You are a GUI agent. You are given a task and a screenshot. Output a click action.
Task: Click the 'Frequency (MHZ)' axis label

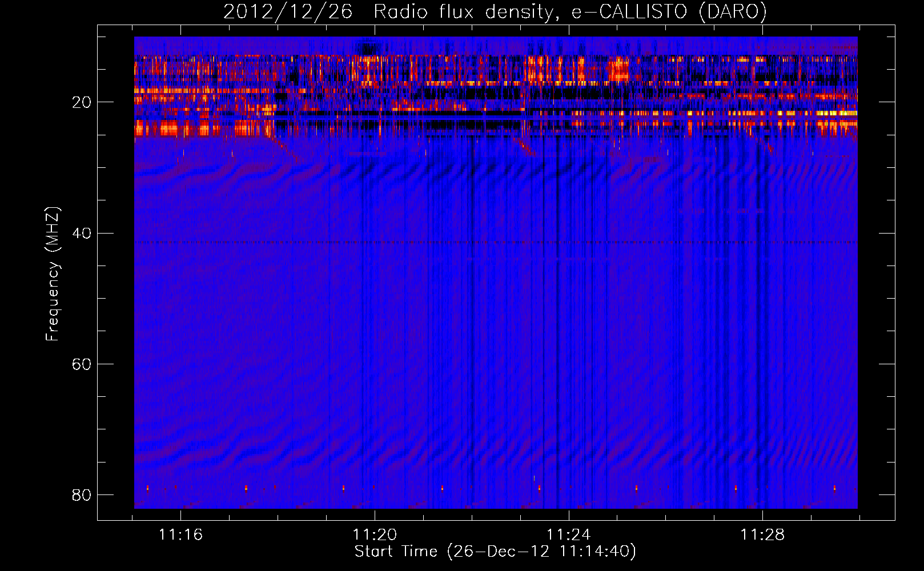click(53, 274)
